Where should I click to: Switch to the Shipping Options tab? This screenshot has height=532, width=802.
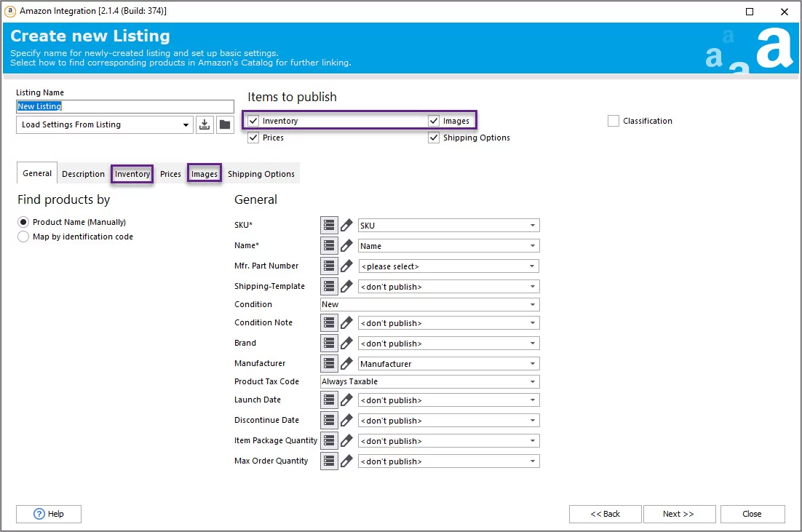(x=261, y=173)
